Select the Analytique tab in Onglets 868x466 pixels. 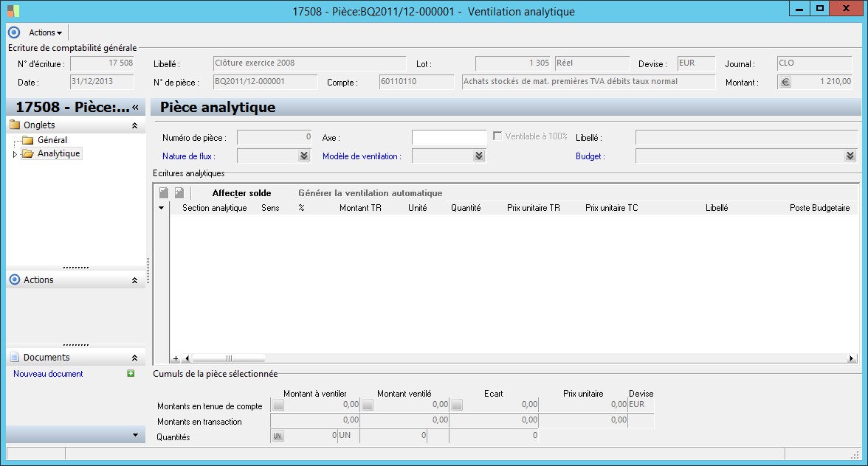pyautogui.click(x=58, y=153)
